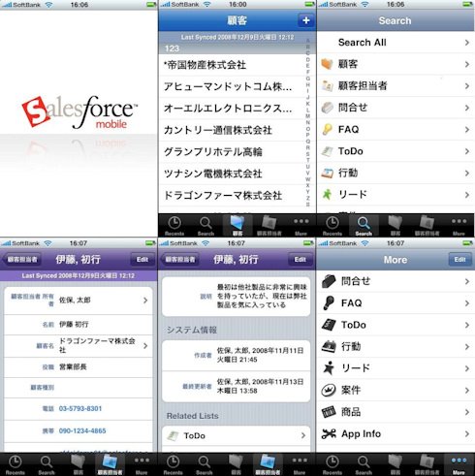This screenshot has height=476, width=475.
Task: Tap the ToDo icon under Related Lists
Action: pos(173,436)
